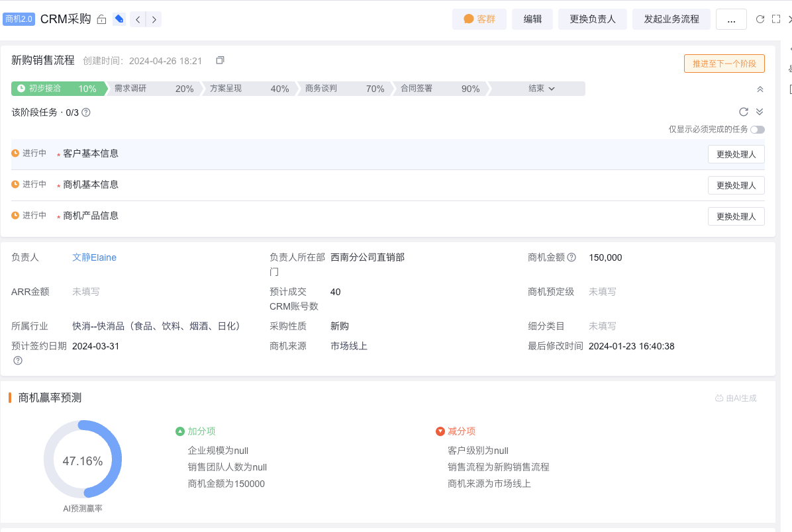Click status icon of 商机产品信息 task
Viewport: 792px width, 532px height.
tap(15, 215)
